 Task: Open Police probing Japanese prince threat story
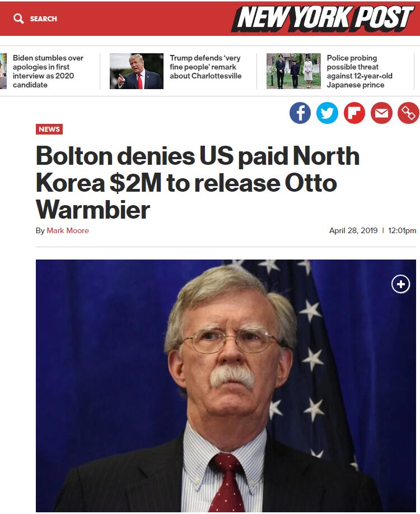tap(360, 71)
